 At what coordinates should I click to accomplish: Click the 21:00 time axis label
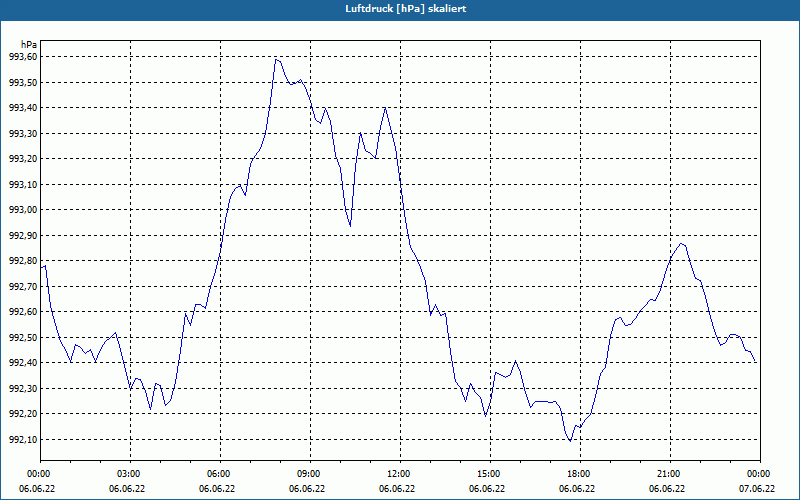(x=670, y=473)
